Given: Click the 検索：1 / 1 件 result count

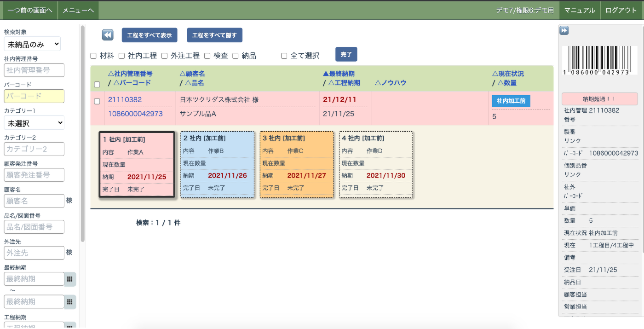Looking at the screenshot, I should pos(158,223).
